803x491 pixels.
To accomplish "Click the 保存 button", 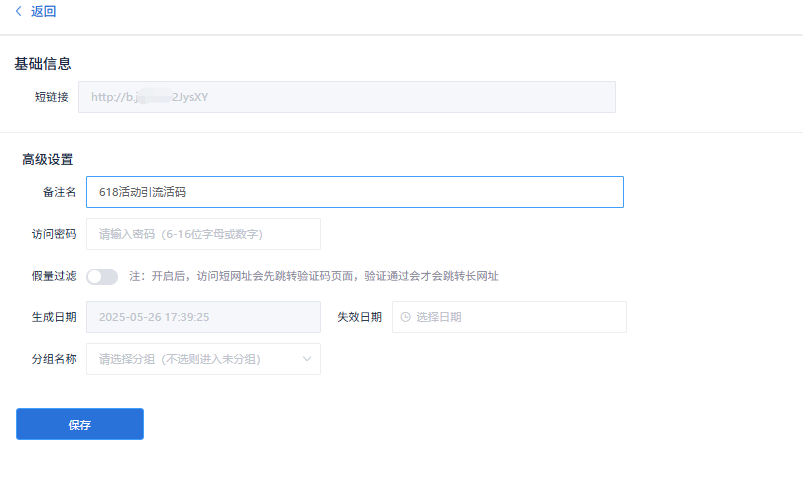I will pos(80,424).
